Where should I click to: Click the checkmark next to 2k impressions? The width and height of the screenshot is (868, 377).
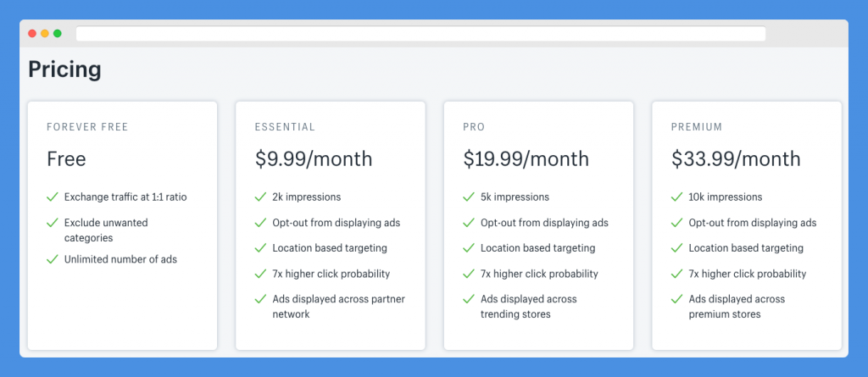point(261,197)
